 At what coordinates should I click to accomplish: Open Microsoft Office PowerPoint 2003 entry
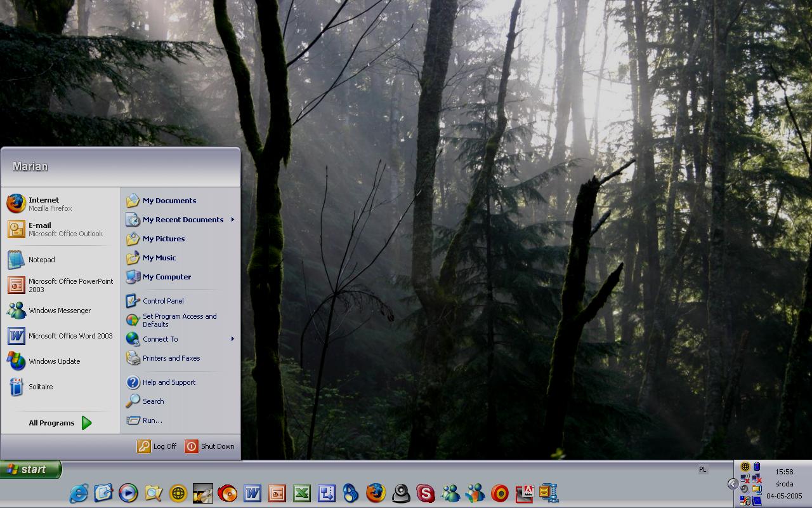click(x=61, y=285)
